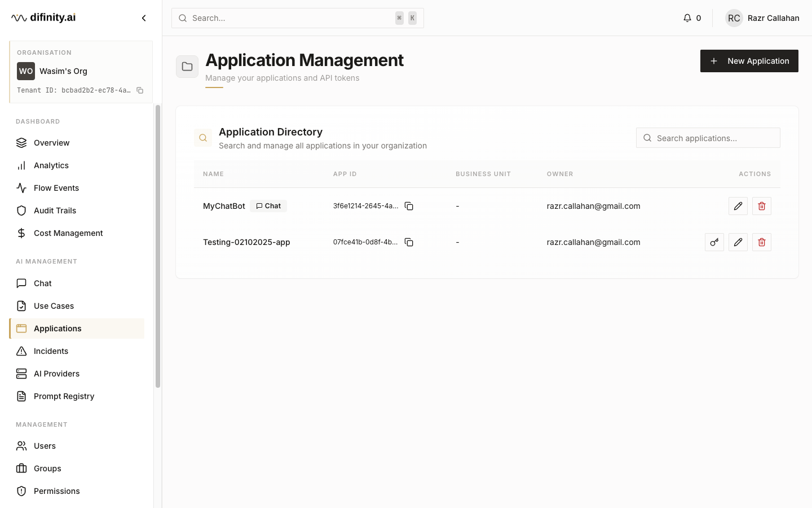Click the folder icon beside Application Management
This screenshot has width=812, height=508.
tap(187, 67)
